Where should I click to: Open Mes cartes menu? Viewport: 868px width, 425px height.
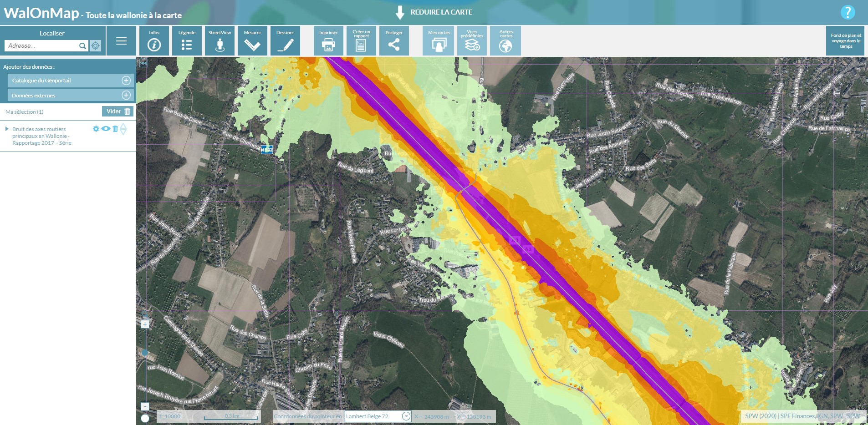coord(439,41)
